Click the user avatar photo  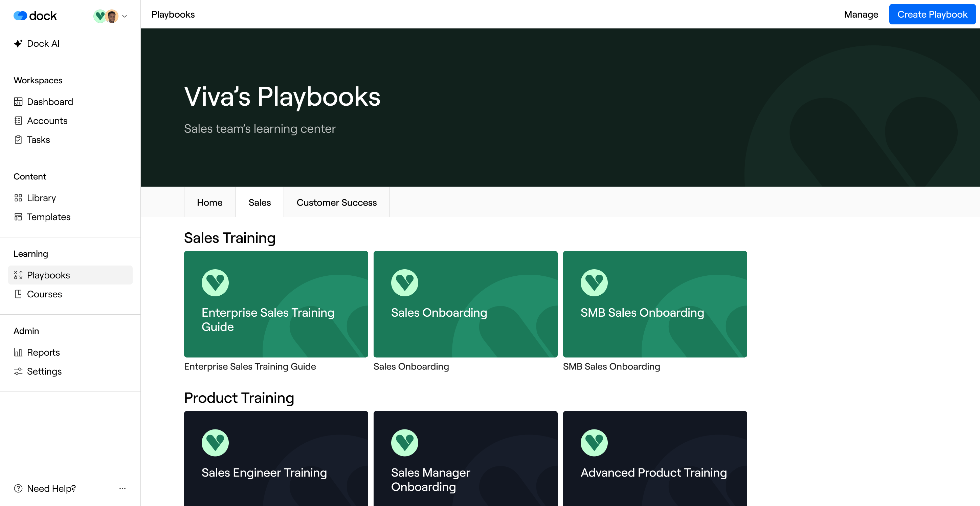[111, 16]
